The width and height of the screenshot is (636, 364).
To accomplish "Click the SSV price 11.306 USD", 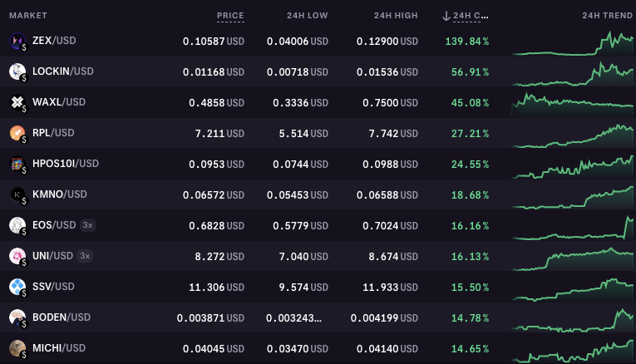I will (x=217, y=288).
